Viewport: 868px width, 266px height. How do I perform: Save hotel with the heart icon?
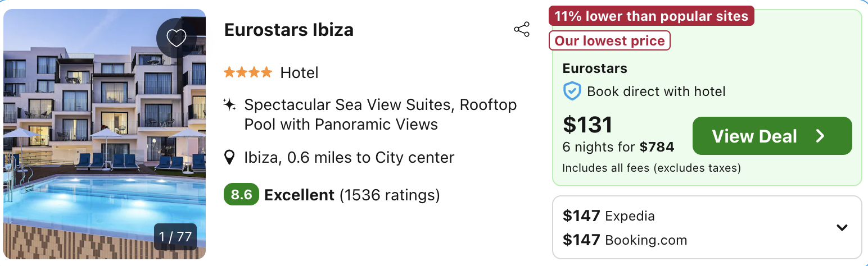pos(177,38)
